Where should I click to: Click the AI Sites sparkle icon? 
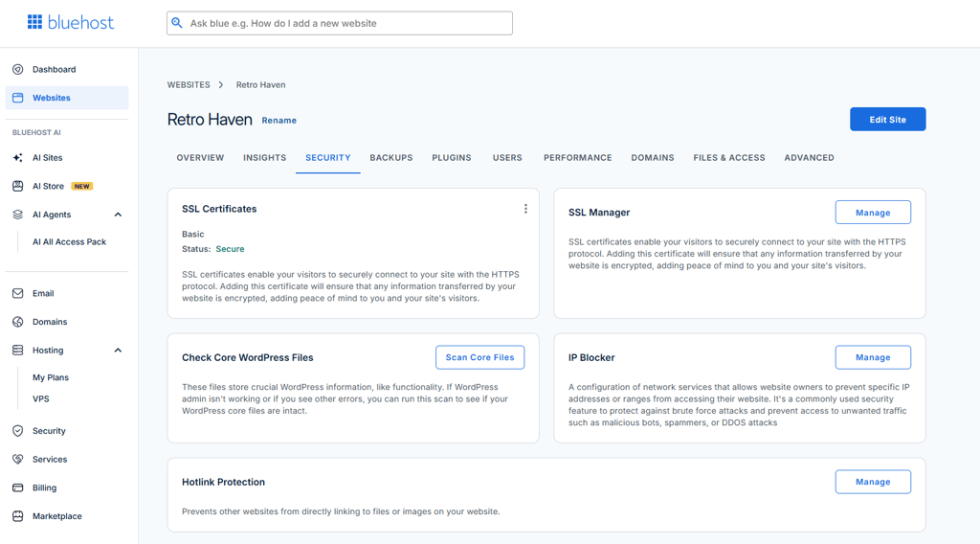click(17, 158)
